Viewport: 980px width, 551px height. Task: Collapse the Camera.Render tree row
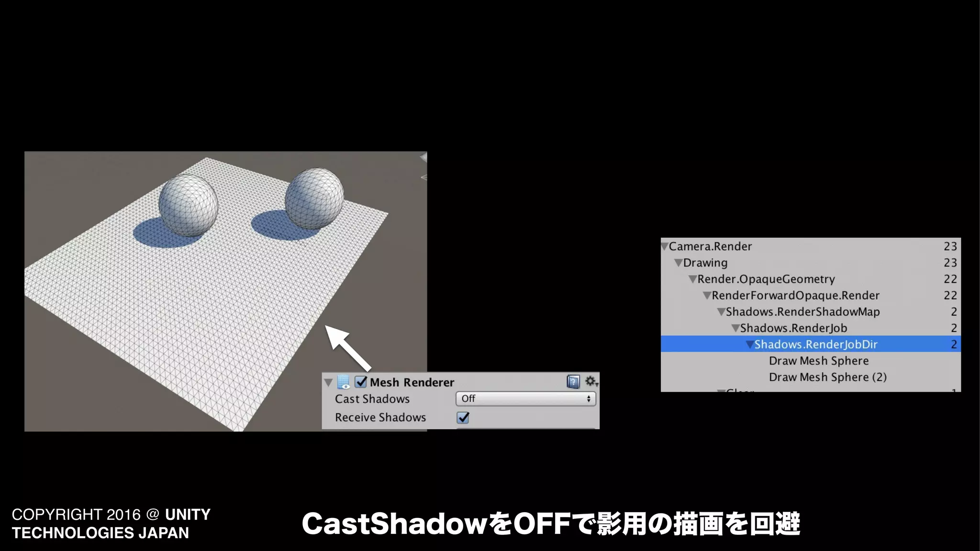coord(664,247)
